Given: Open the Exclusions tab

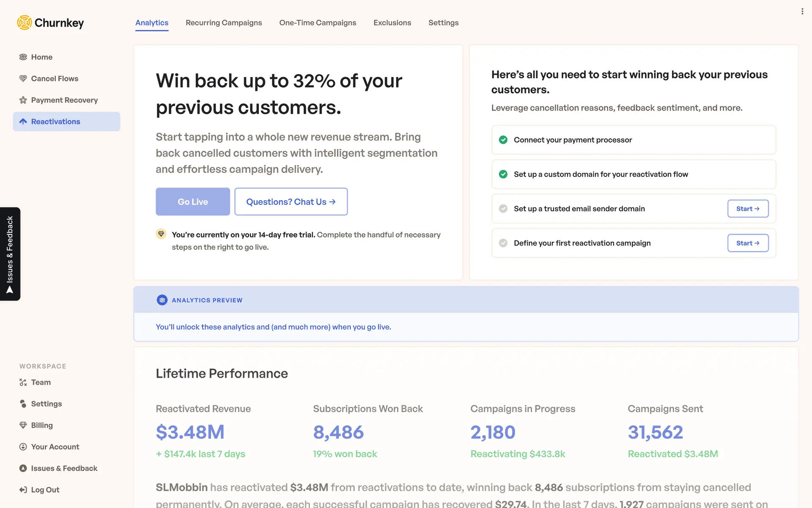Looking at the screenshot, I should [x=392, y=23].
